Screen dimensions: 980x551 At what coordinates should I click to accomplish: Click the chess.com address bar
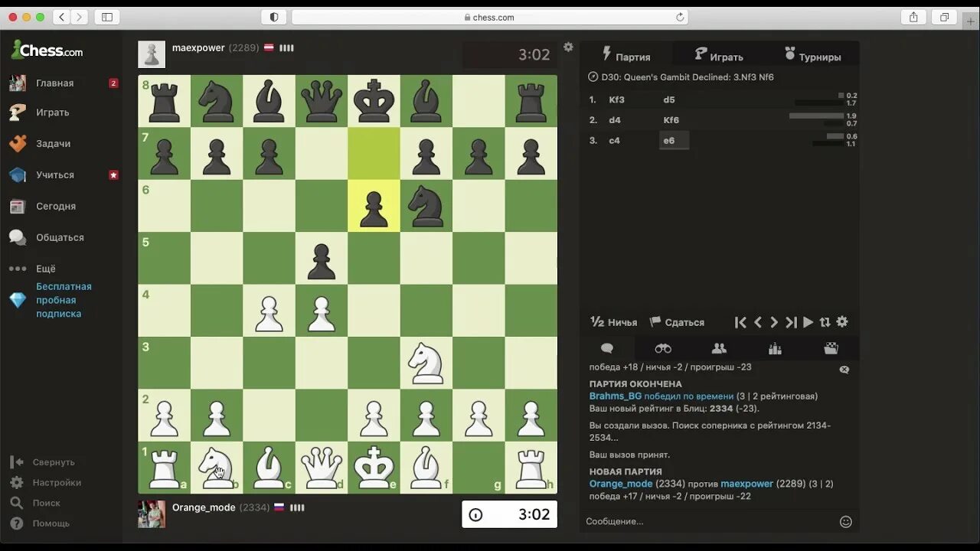(489, 17)
